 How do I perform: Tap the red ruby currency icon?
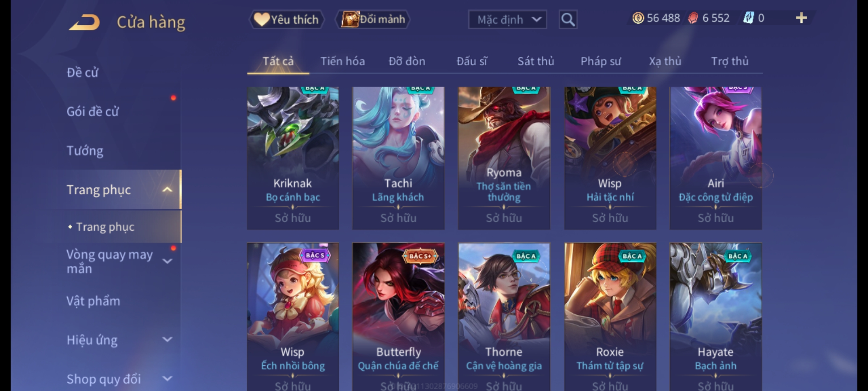[x=693, y=18]
